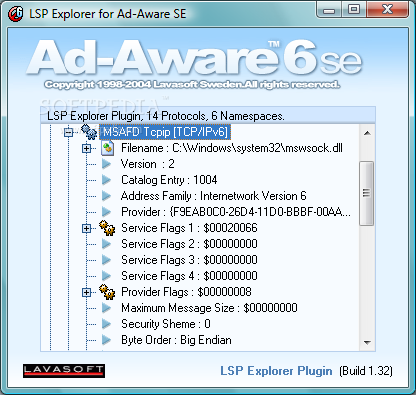416x395 pixels.
Task: Click the scrollbar up arrow
Action: click(x=367, y=133)
